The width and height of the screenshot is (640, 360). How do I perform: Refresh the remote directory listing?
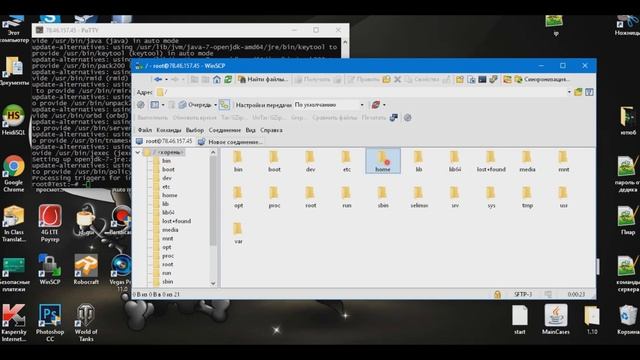tap(228, 79)
